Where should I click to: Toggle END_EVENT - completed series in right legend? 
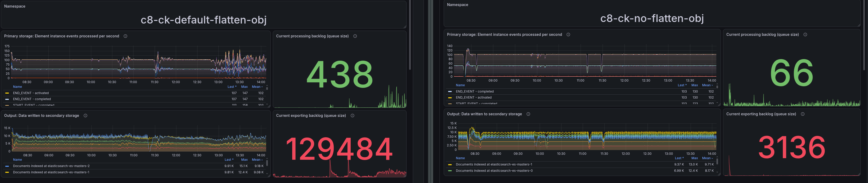coord(474,91)
